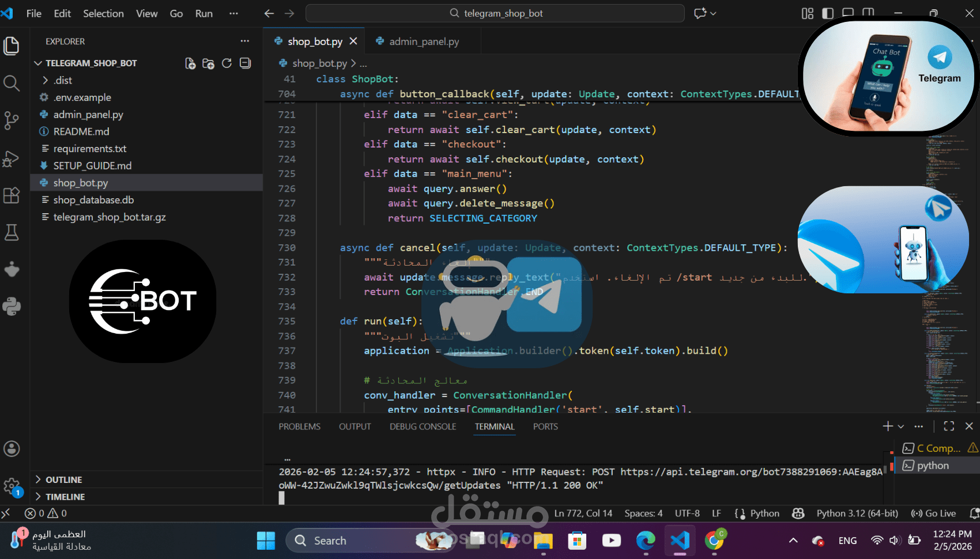Create a new folder in TELEGRAM_SHOP_BOT
Screen dimensions: 980x559
point(209,63)
